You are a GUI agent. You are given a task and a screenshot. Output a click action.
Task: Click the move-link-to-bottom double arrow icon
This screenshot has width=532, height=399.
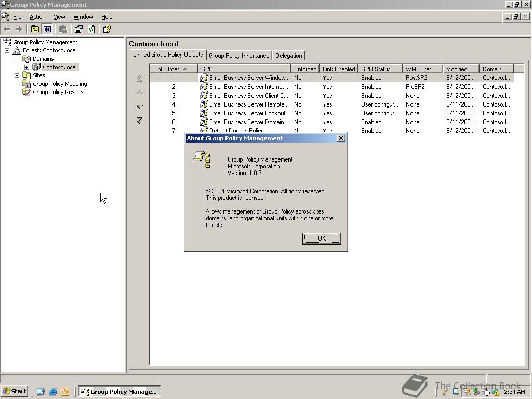point(140,121)
